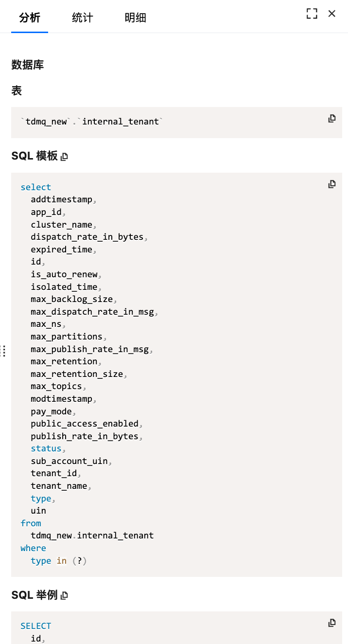The height and width of the screenshot is (644, 348).
Task: Copy the internal_tenant table name
Action: coord(332,118)
